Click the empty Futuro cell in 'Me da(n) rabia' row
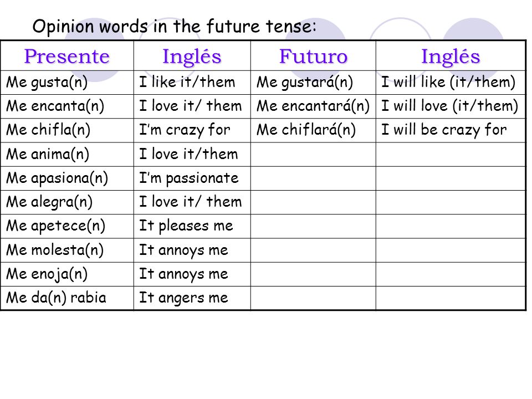This screenshot has height=399, width=532. click(x=313, y=298)
